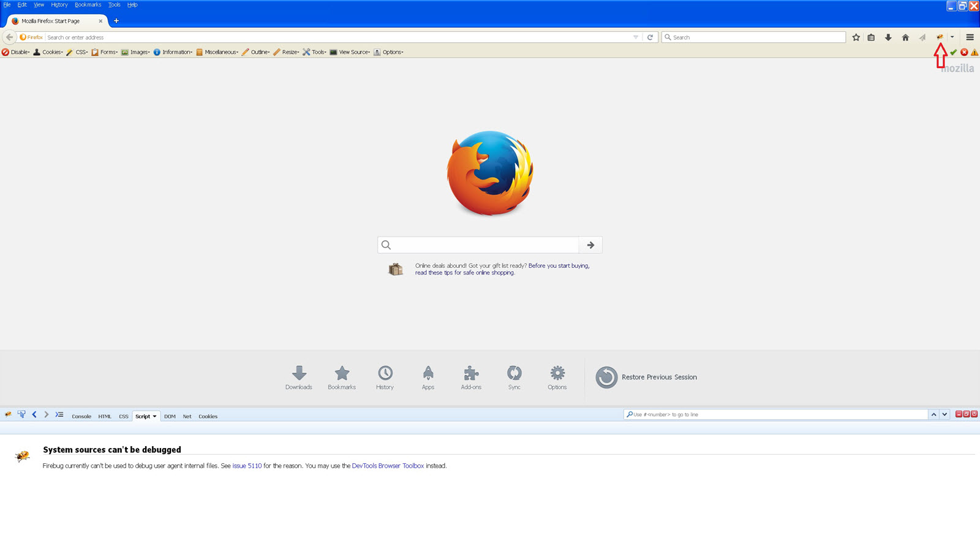
Task: Click the back arrow navigation button
Action: pyautogui.click(x=9, y=37)
